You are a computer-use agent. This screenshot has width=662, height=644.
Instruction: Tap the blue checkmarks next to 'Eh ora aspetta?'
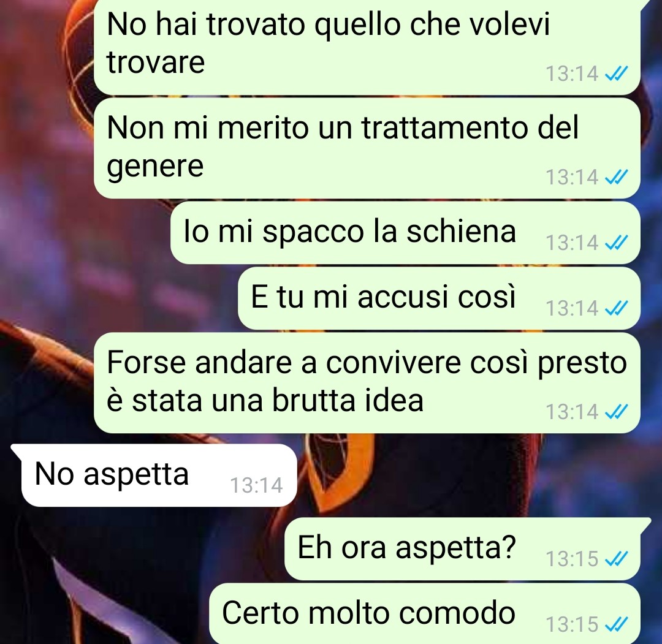(617, 559)
